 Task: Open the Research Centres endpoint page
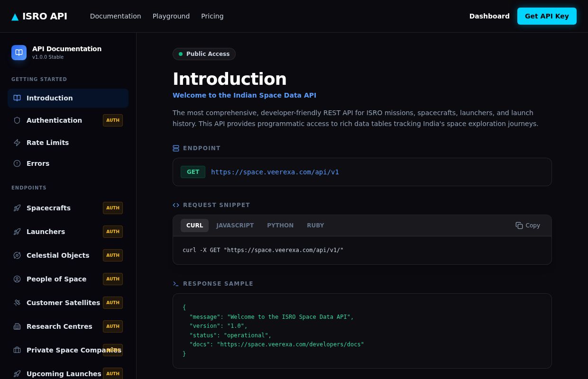click(68, 326)
